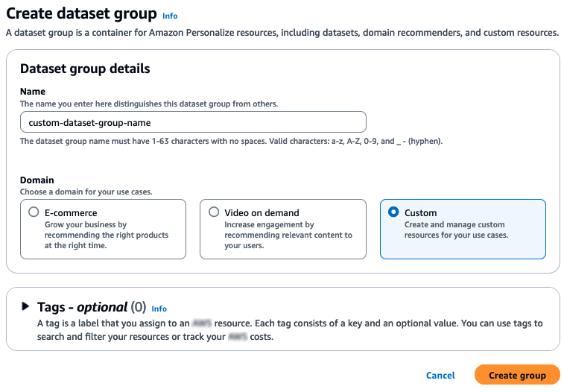Click the valid characters hint below Name

pyautogui.click(x=231, y=142)
